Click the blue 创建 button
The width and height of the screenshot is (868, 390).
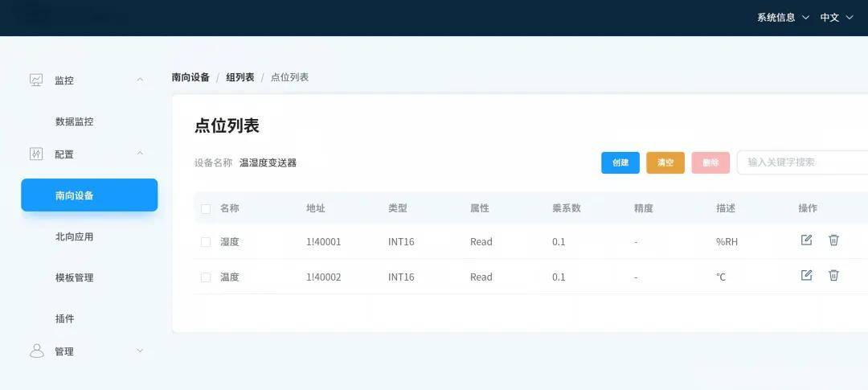pyautogui.click(x=620, y=163)
